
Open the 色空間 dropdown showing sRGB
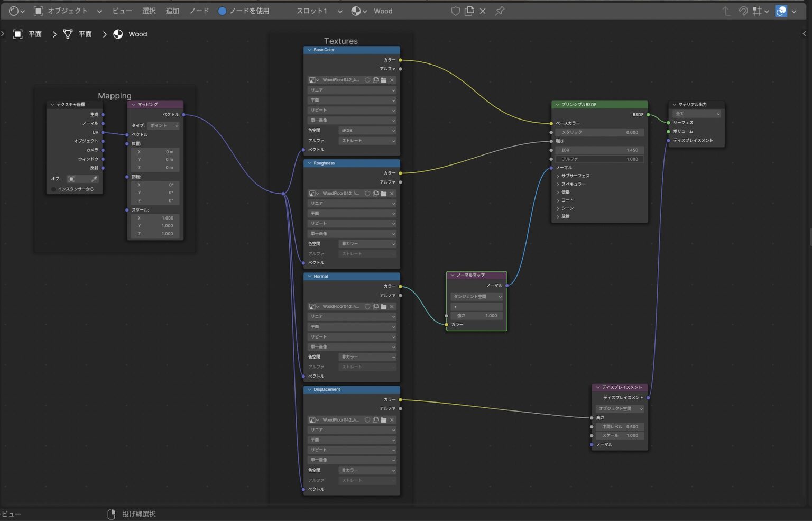pyautogui.click(x=367, y=130)
